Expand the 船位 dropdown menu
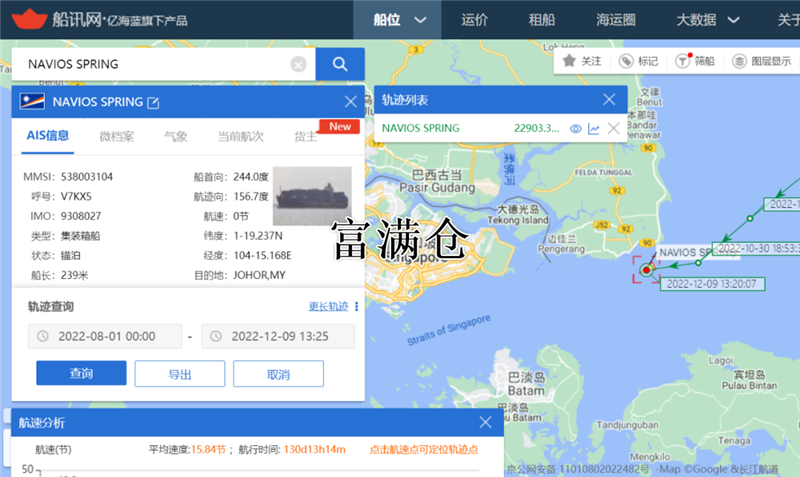Image resolution: width=800 pixels, height=477 pixels. tap(420, 20)
